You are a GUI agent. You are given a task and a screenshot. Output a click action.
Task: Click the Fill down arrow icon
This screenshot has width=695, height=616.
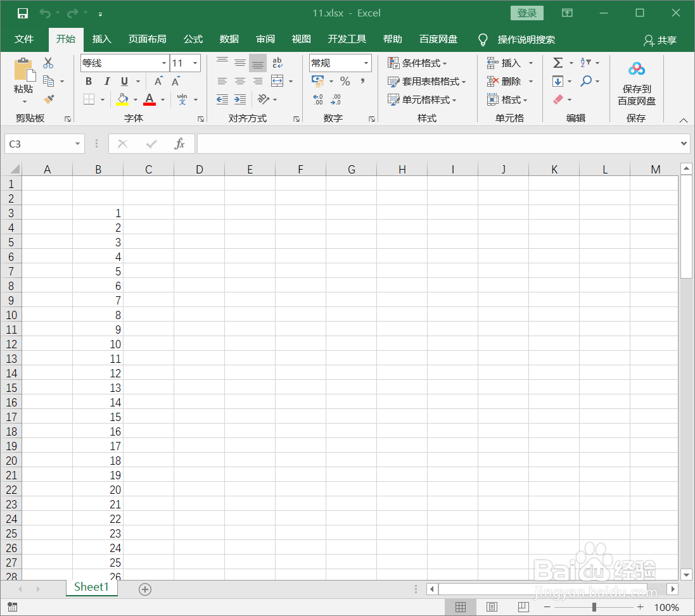pos(558,81)
